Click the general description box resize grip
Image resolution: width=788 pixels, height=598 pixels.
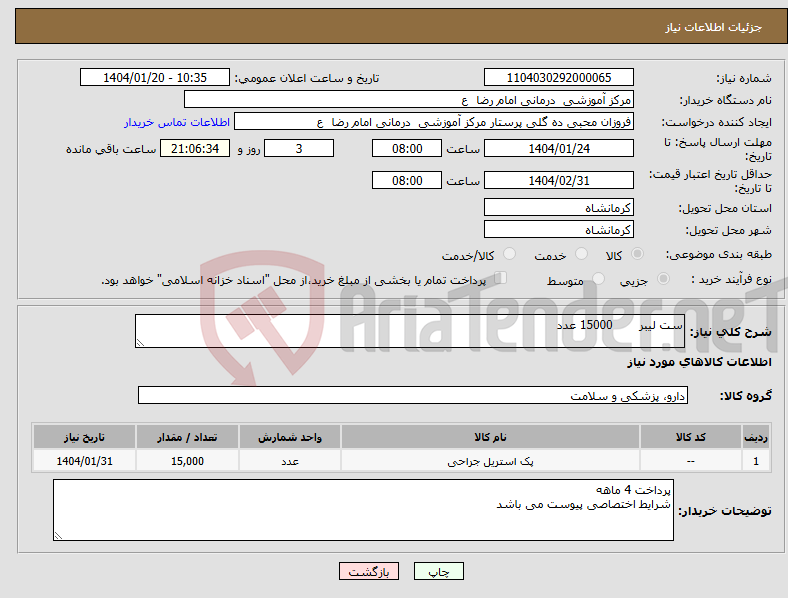140,342
